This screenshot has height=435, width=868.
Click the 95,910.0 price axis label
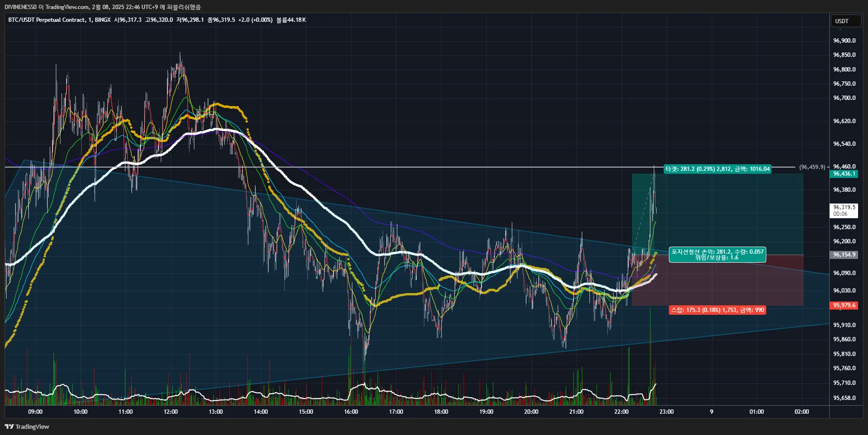tap(844, 325)
